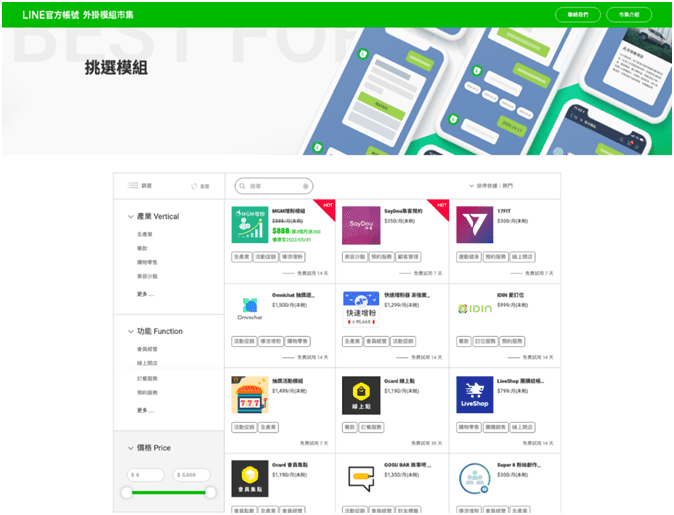Open the Super 8 module title

pyautogui.click(x=519, y=465)
